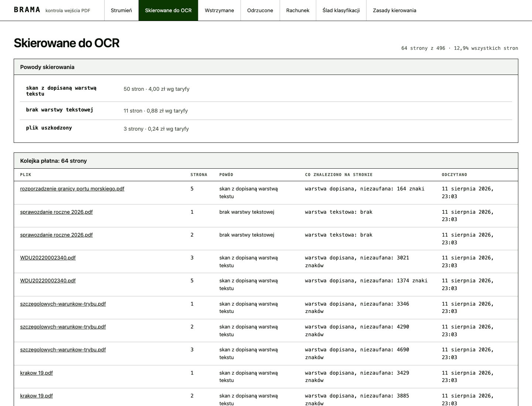Select 'brak warstwy tekstowej' reason label in summary
The width and height of the screenshot is (532, 406).
pyautogui.click(x=59, y=110)
